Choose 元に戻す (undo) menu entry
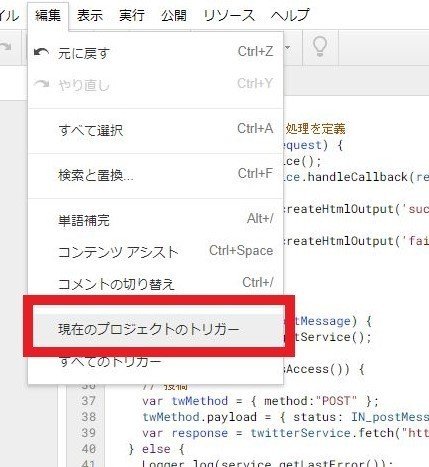Viewport: 429px width, 467px height. point(156,53)
